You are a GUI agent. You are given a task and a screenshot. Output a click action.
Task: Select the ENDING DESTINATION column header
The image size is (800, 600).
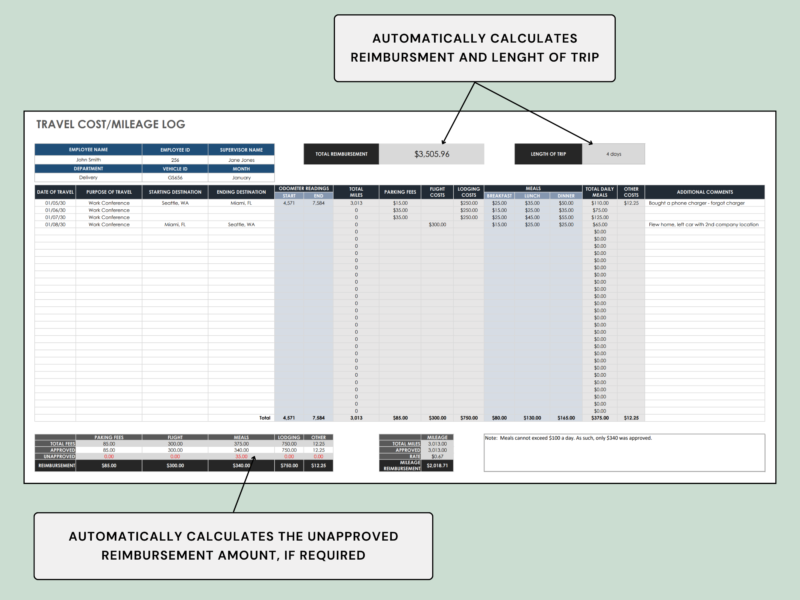pos(241,192)
